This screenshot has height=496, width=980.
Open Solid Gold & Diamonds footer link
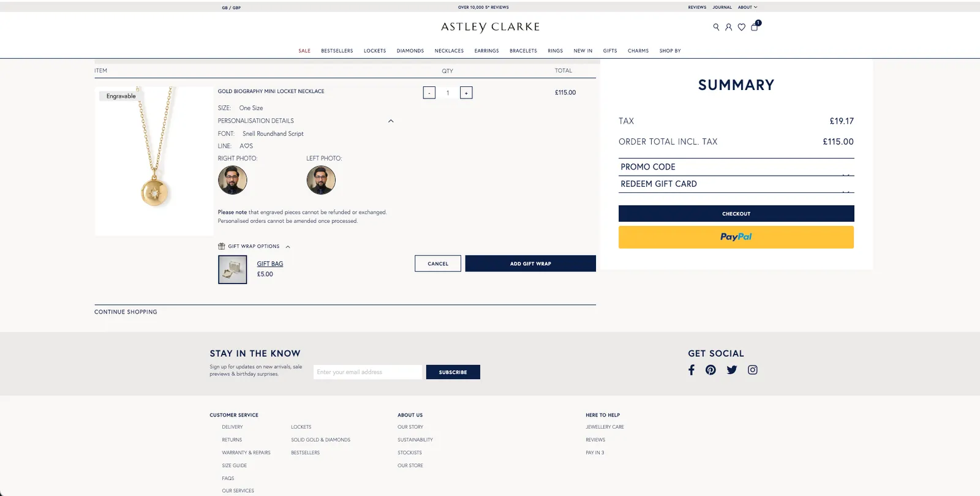tap(320, 440)
